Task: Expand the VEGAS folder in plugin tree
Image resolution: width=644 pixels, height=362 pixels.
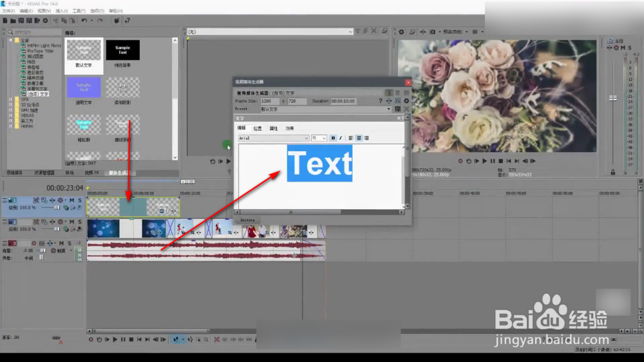Action: click(11, 115)
